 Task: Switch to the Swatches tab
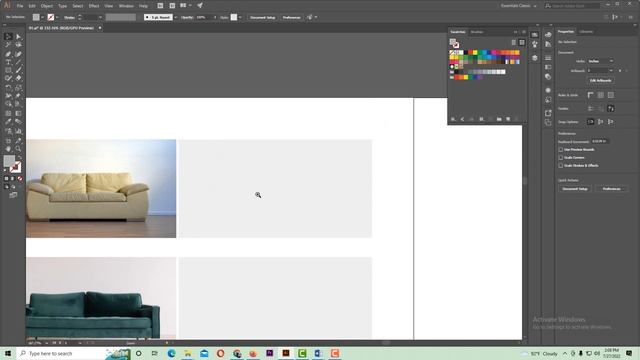tap(458, 32)
